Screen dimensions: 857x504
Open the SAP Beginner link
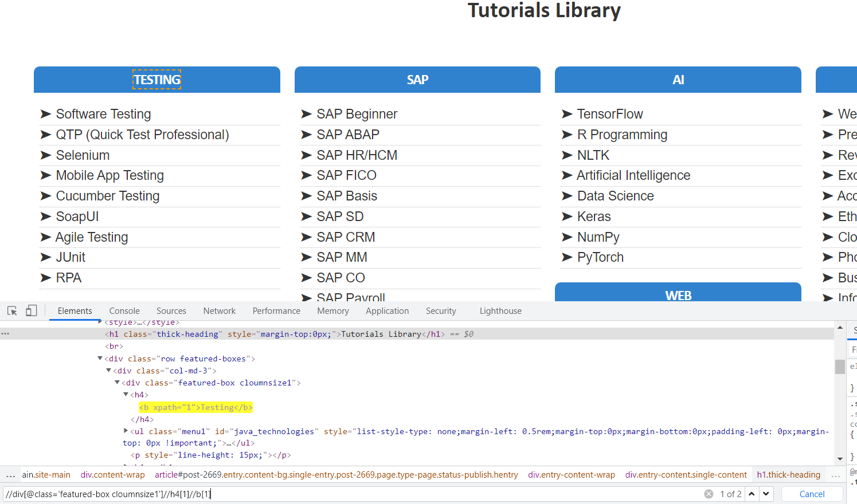point(357,114)
